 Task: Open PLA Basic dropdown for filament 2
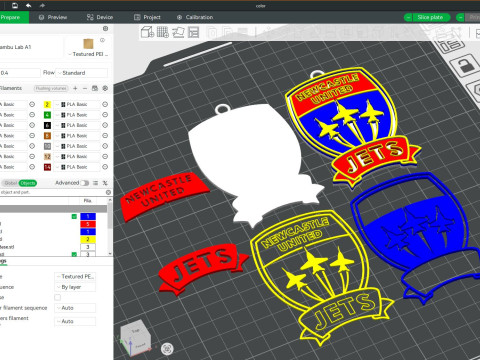tap(77, 104)
